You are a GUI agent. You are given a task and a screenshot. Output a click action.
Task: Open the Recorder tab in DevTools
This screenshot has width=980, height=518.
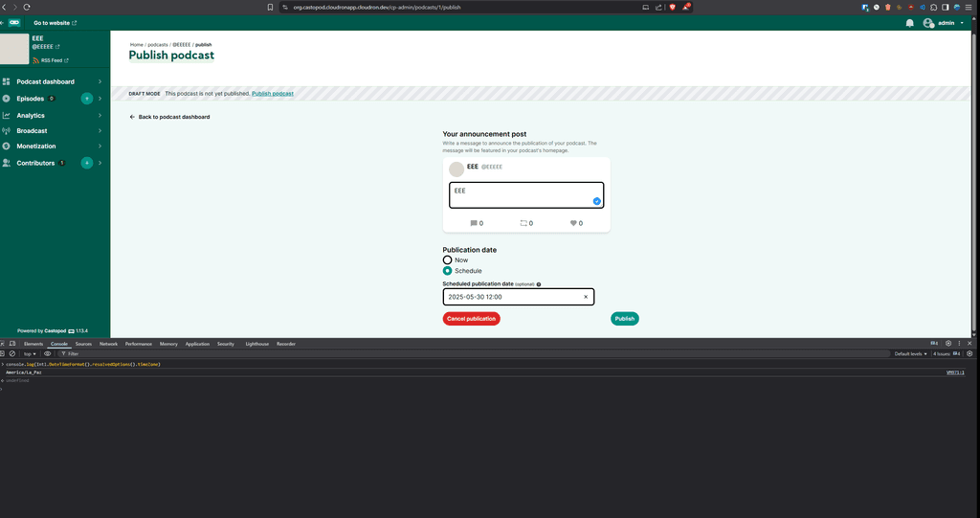(285, 344)
